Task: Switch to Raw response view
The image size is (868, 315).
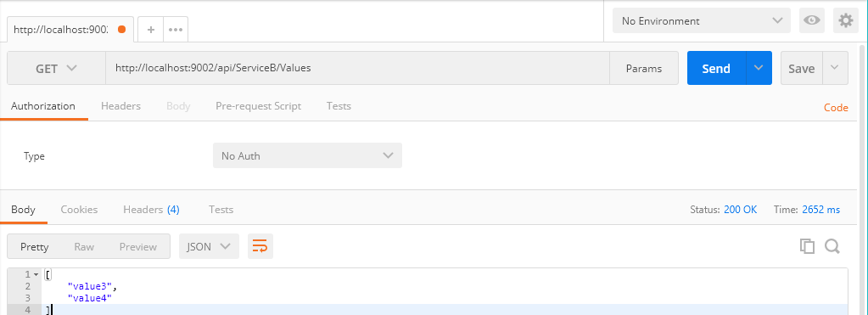Action: pyautogui.click(x=84, y=247)
